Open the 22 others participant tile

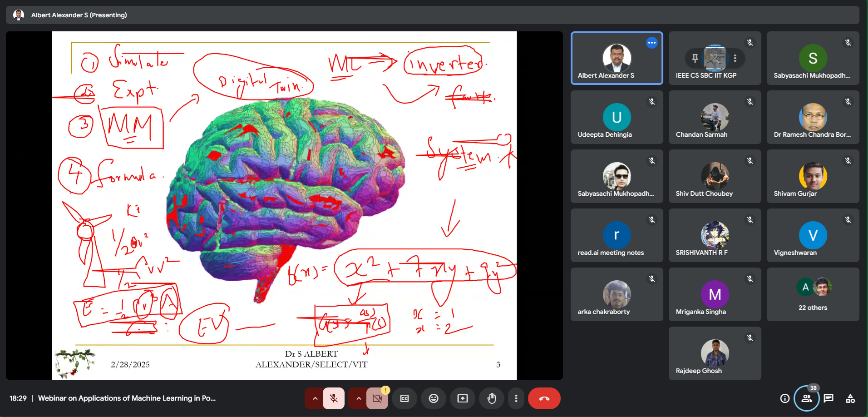click(x=813, y=294)
